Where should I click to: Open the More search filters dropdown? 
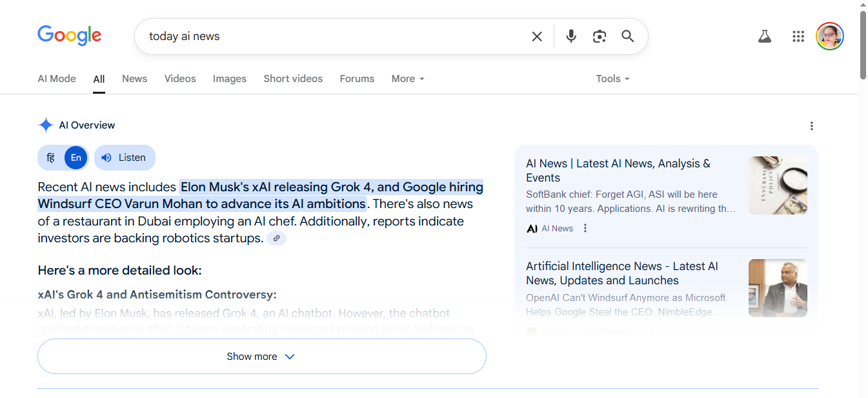408,79
